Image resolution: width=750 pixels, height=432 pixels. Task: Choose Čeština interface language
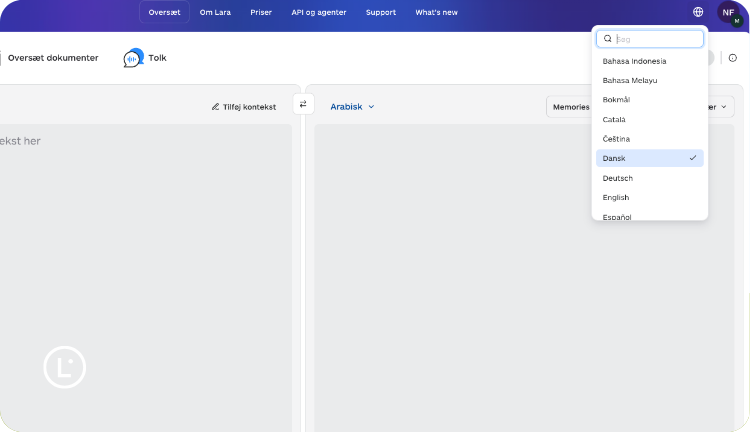650,139
